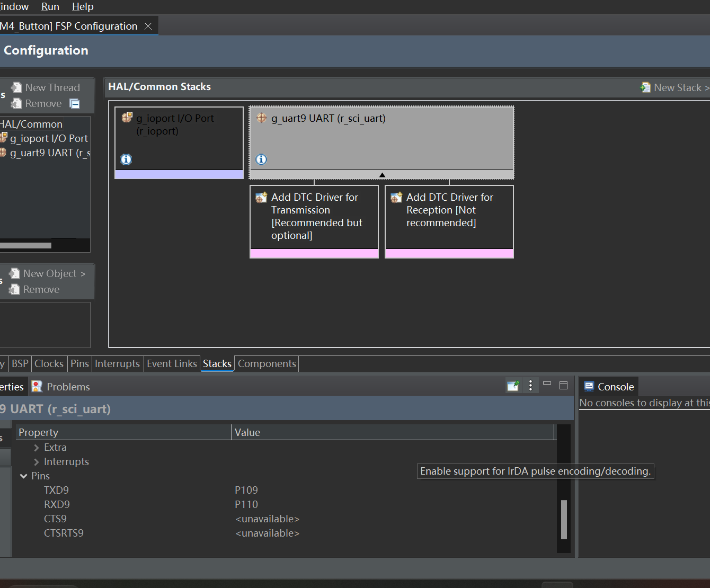The height and width of the screenshot is (588, 710).
Task: Minimize the Properties panel
Action: coord(547,384)
